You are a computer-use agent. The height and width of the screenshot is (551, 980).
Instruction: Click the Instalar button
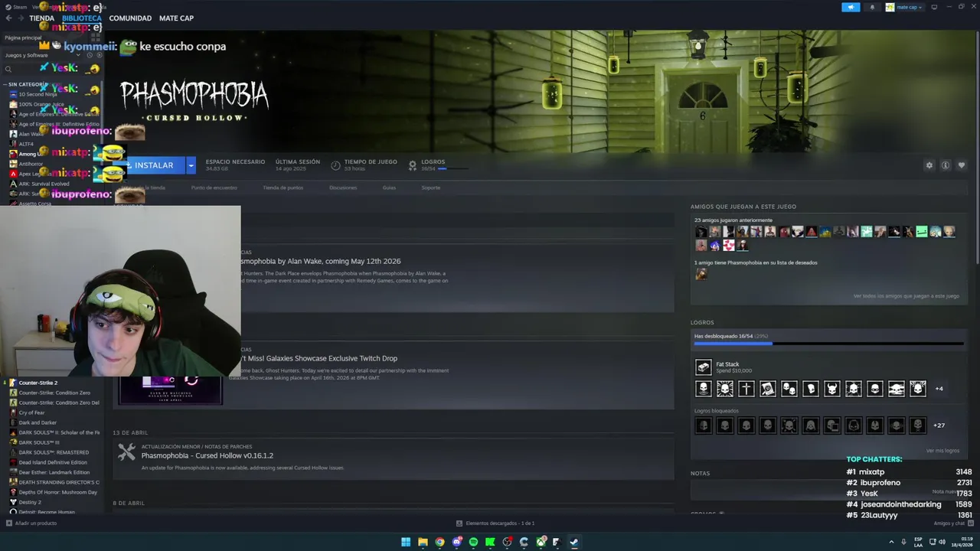[152, 165]
